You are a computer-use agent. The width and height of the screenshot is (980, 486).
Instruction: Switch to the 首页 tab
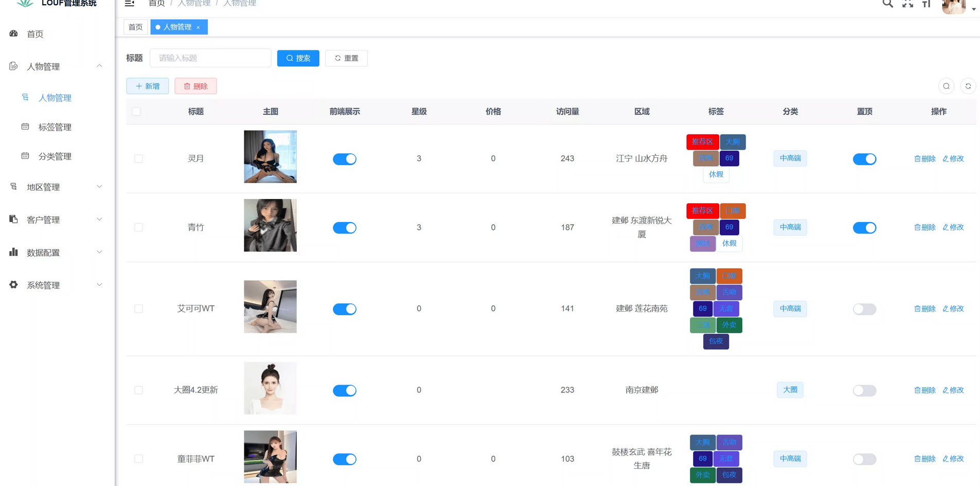pyautogui.click(x=135, y=27)
